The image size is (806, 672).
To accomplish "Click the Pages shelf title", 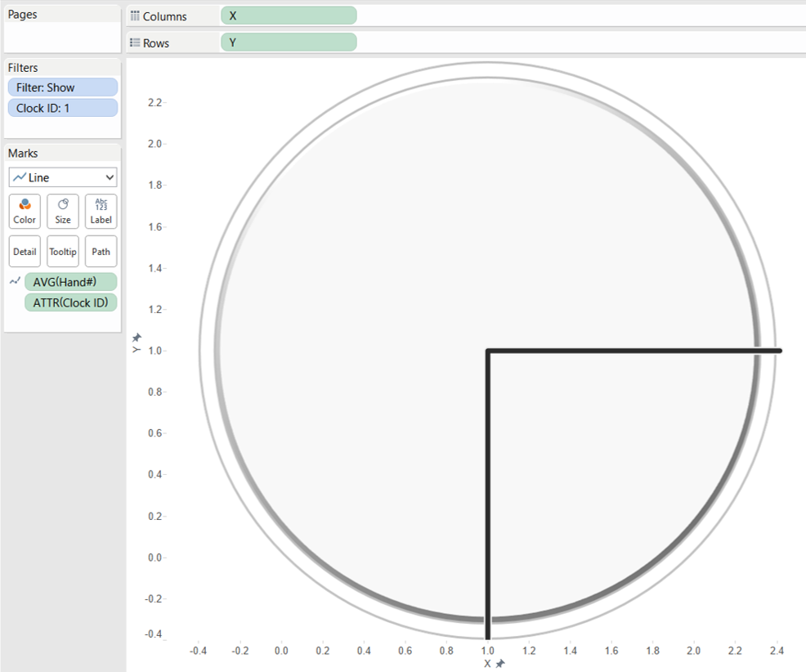I will 23,15.
